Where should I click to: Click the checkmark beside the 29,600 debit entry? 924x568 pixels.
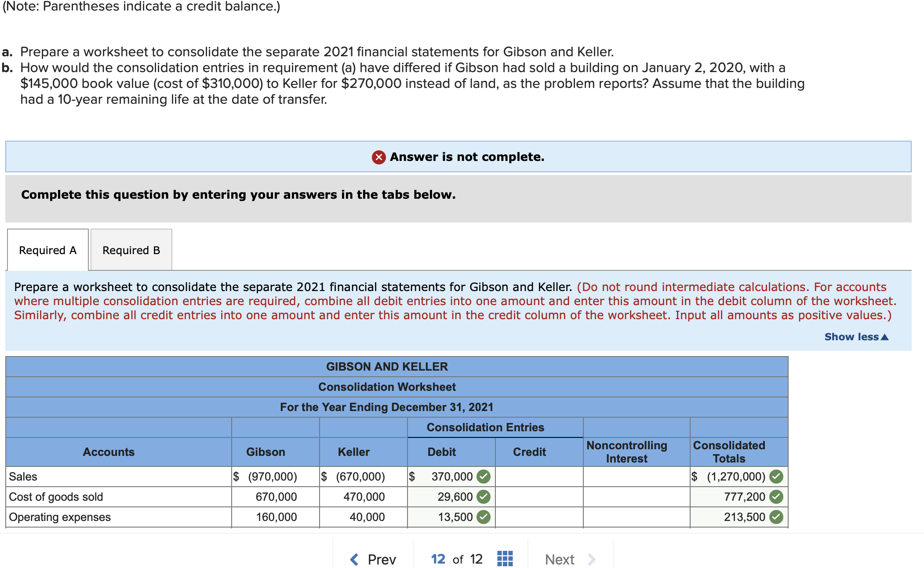click(483, 497)
